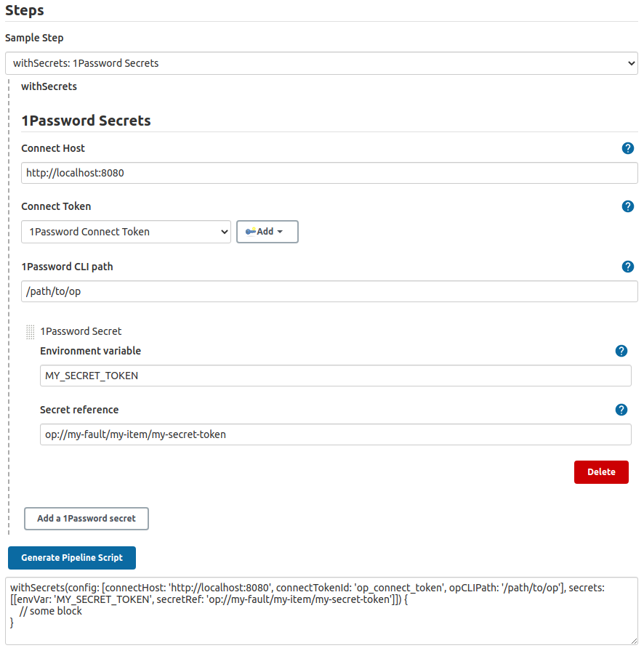Click the '1Password CLI path' label
Viewport: 644px width, 648px height.
[67, 267]
